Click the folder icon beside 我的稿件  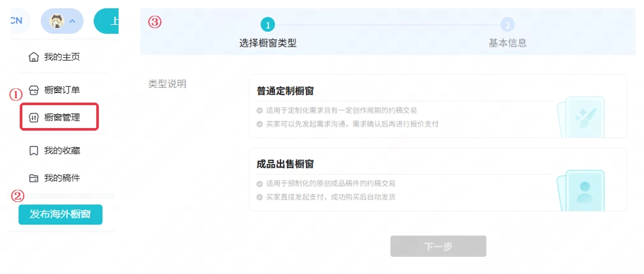tap(34, 178)
